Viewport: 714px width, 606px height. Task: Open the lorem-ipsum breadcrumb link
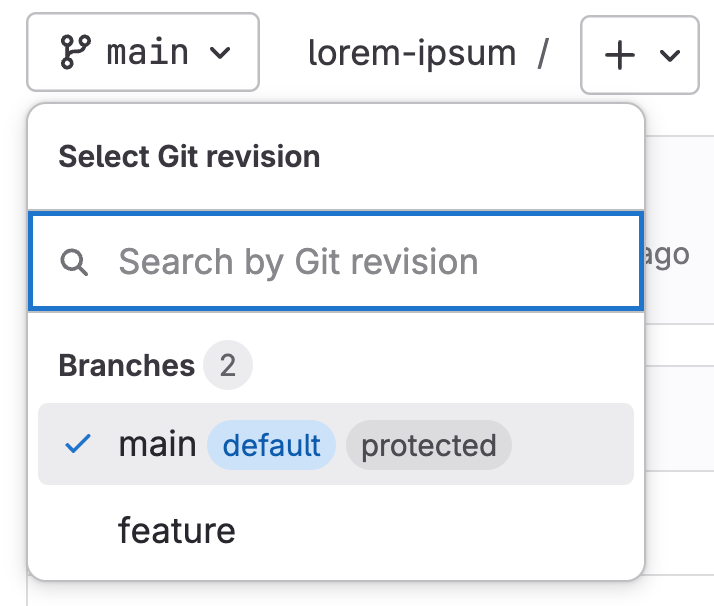(x=412, y=53)
